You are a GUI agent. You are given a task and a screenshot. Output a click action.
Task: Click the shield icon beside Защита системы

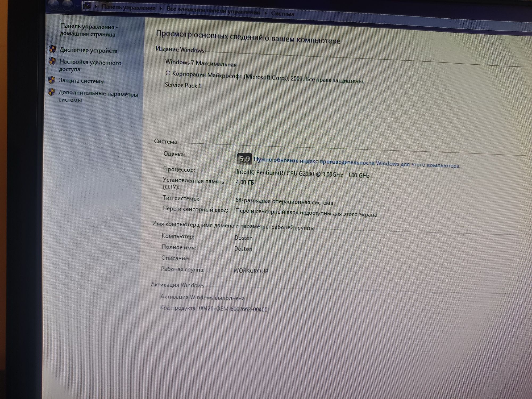52,80
